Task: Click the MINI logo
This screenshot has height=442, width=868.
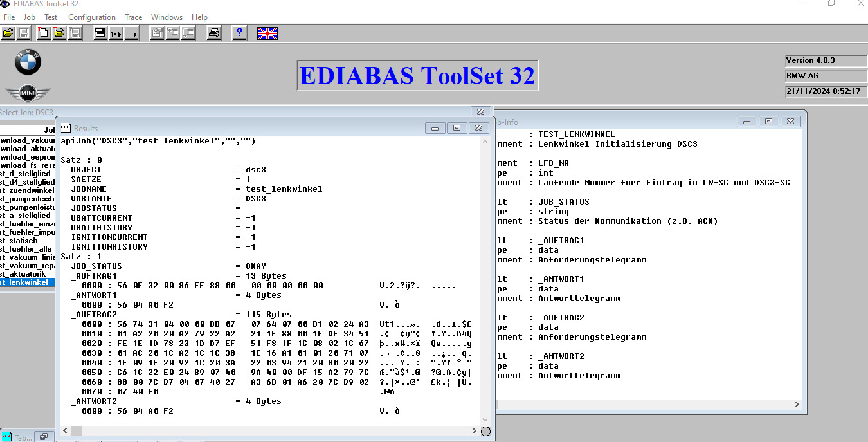Action: pyautogui.click(x=28, y=94)
